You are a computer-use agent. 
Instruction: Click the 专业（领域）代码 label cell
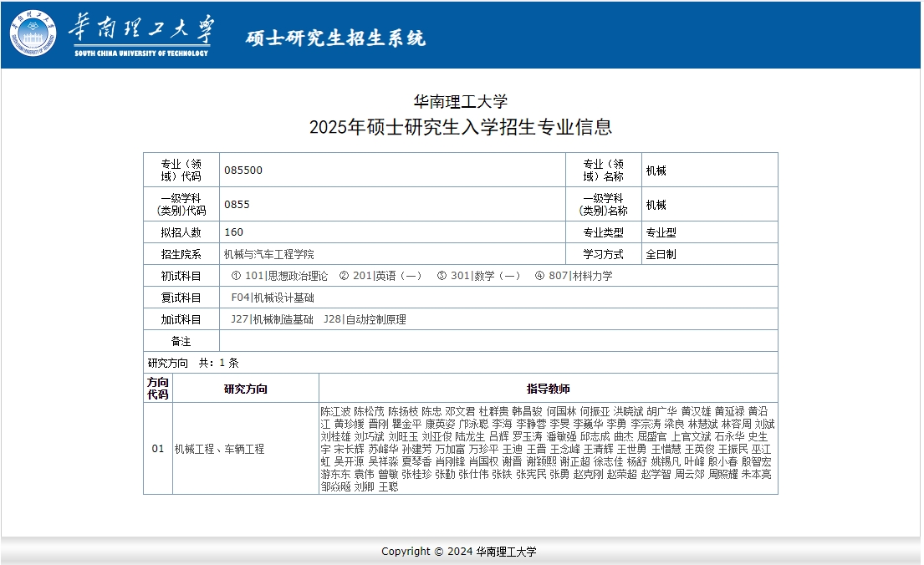click(x=181, y=171)
